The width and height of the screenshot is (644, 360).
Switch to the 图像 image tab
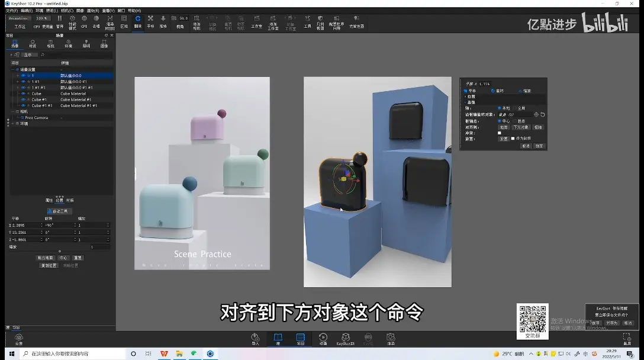(x=104, y=44)
